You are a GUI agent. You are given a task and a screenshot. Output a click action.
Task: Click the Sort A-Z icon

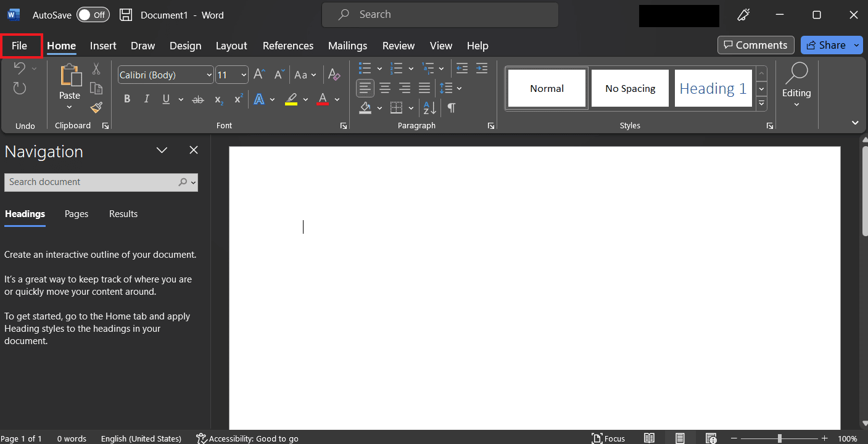[x=430, y=108]
